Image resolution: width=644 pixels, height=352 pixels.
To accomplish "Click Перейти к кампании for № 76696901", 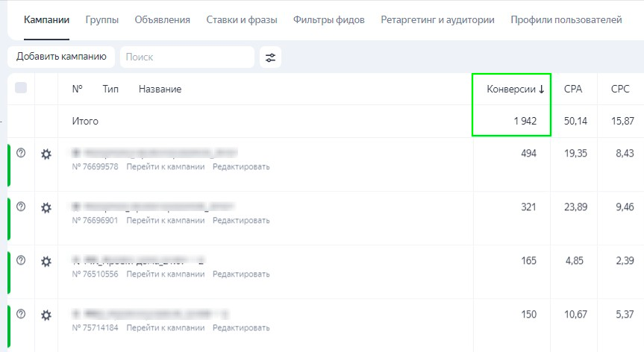I will (x=166, y=221).
